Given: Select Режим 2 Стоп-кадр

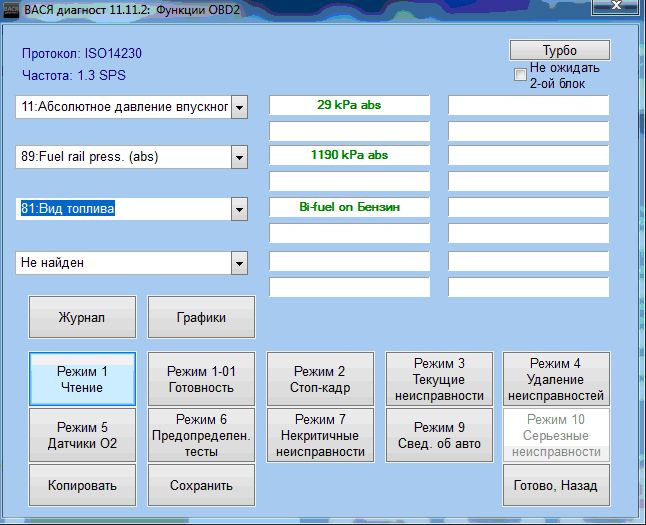Looking at the screenshot, I should (320, 379).
